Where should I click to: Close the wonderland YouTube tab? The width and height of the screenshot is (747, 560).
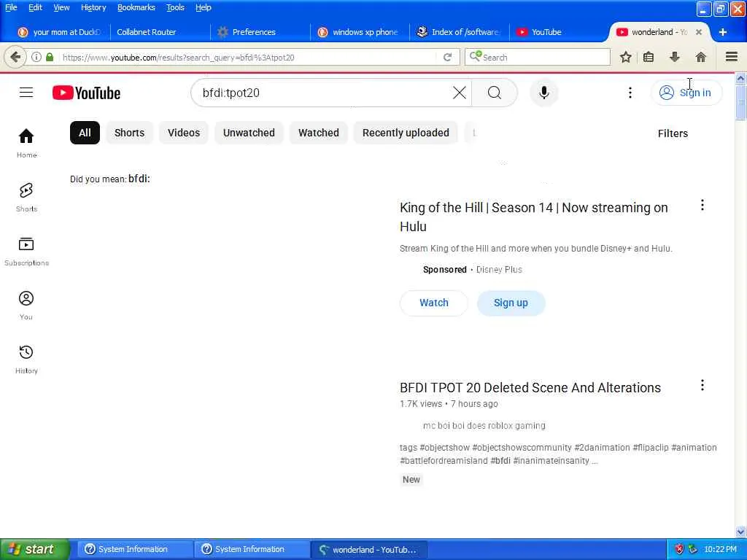click(x=698, y=32)
